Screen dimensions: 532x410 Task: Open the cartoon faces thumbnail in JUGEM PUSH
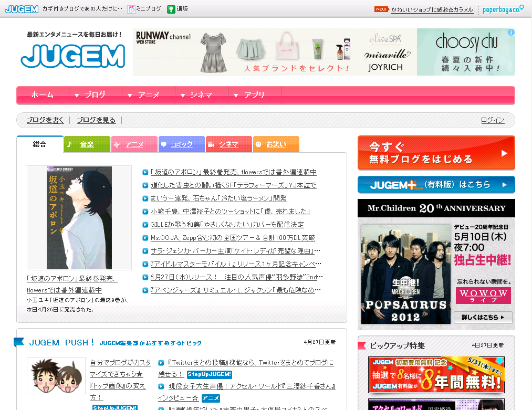click(56, 375)
